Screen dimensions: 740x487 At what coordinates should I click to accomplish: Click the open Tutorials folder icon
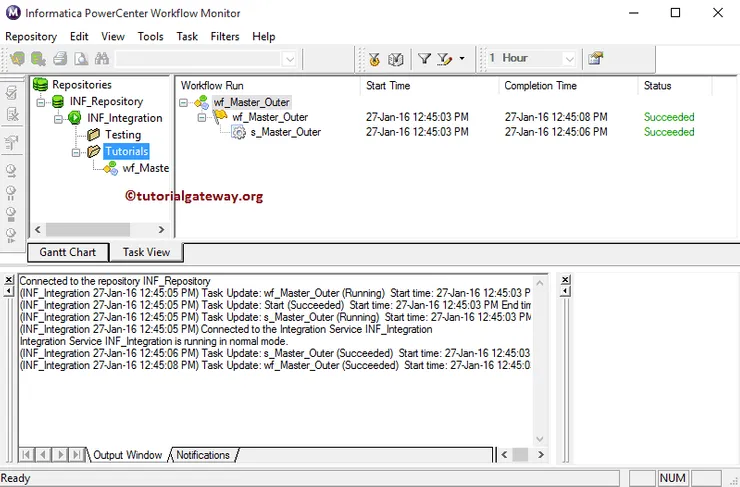coord(94,151)
